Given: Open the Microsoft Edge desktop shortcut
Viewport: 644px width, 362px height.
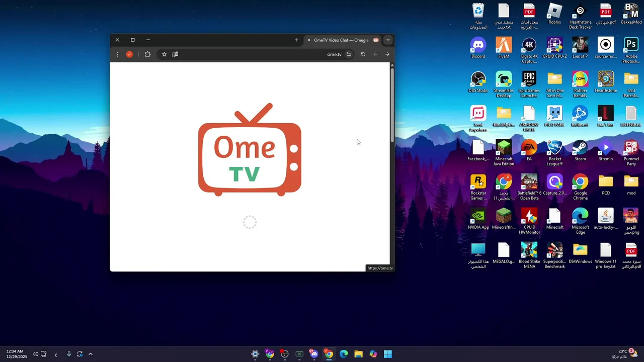Looking at the screenshot, I should (x=580, y=221).
